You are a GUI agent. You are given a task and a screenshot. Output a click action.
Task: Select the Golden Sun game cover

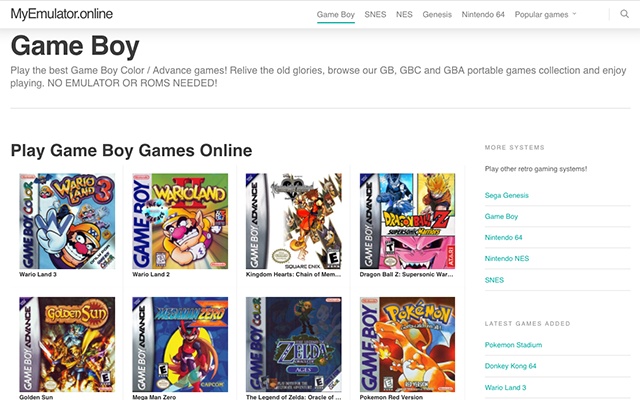[67, 344]
